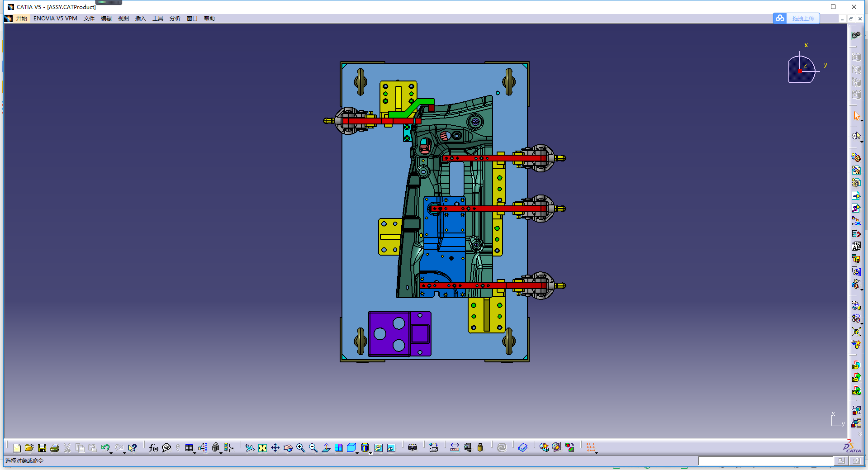Click the Capture camera icon
The image size is (868, 470).
click(413, 448)
